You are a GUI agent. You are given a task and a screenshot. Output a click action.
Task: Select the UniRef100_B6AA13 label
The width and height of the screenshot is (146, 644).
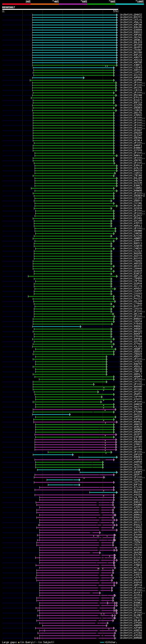[x=131, y=422]
